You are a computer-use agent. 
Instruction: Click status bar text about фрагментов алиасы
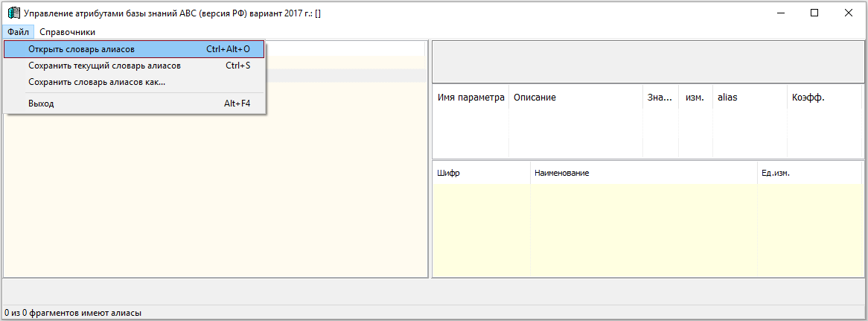point(72,314)
